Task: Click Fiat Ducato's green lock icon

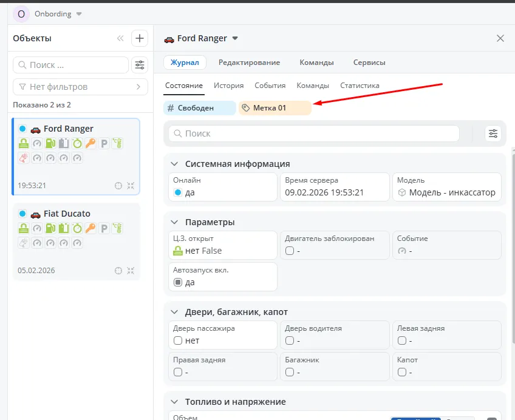Action: [x=24, y=229]
